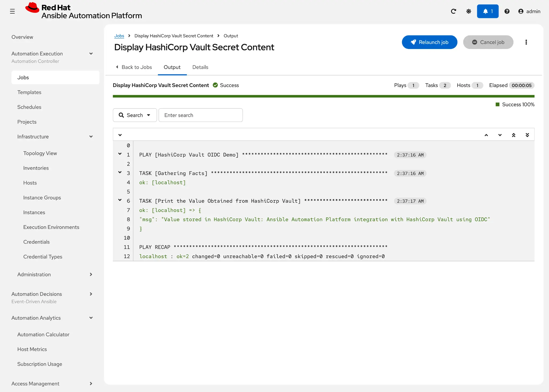Jump to the bottom of output
This screenshot has width=549, height=392.
tap(527, 135)
